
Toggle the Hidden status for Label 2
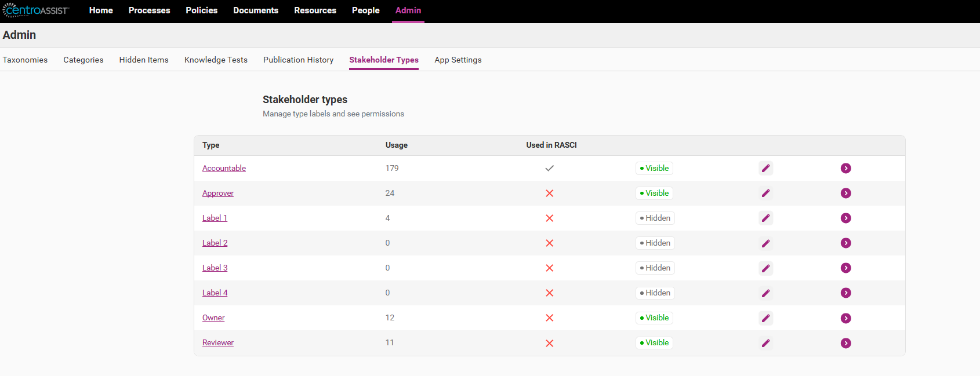655,243
